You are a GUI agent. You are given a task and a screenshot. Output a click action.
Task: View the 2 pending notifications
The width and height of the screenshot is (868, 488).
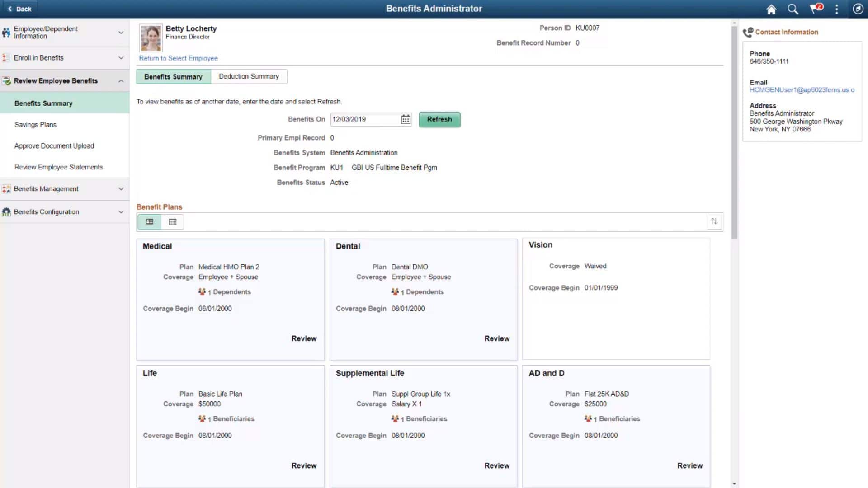(815, 9)
